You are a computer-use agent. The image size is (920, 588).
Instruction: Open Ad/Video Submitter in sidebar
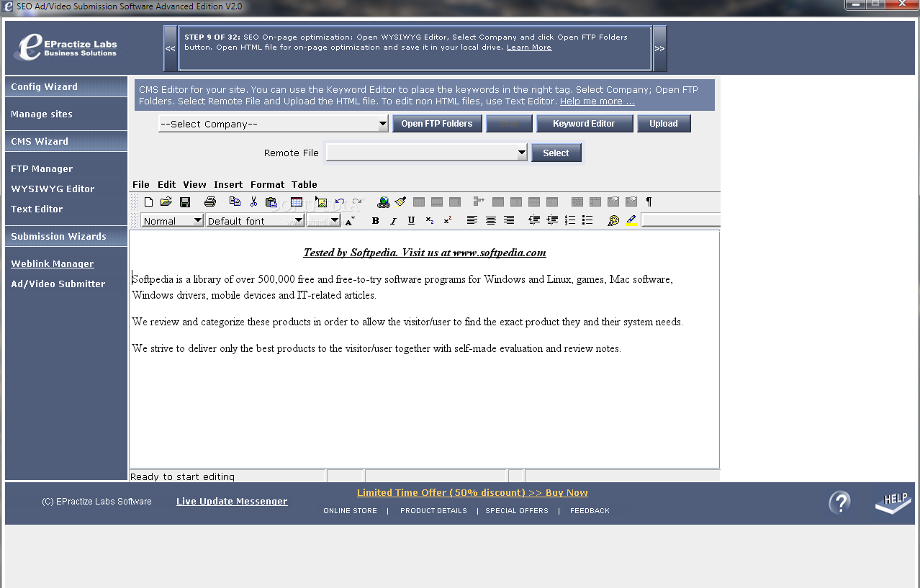click(x=58, y=284)
